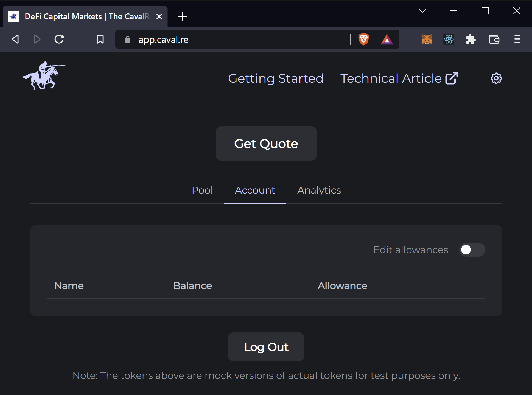The image size is (532, 395).
Task: Open Brave Rewards triangle icon
Action: pyautogui.click(x=387, y=39)
